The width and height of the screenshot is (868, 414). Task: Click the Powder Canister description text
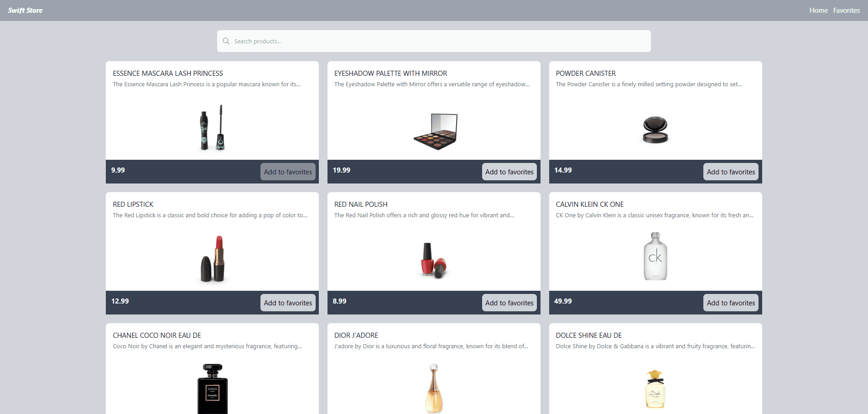point(649,84)
